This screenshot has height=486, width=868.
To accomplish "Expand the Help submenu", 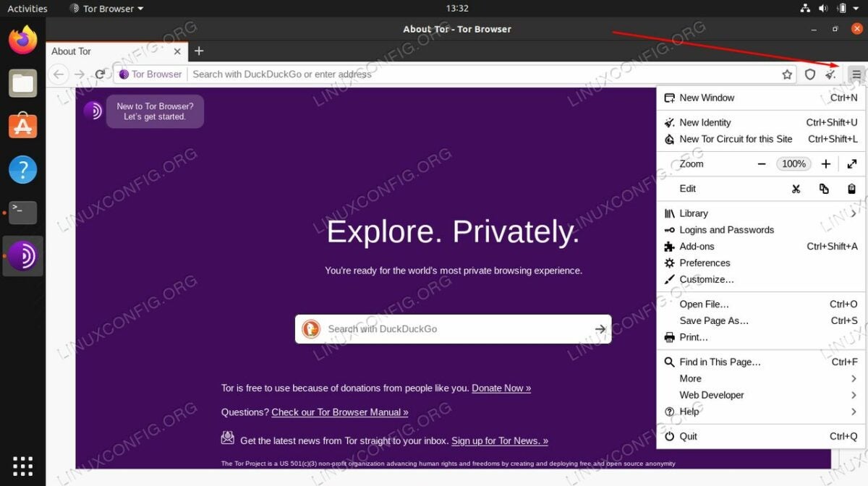I will [761, 412].
